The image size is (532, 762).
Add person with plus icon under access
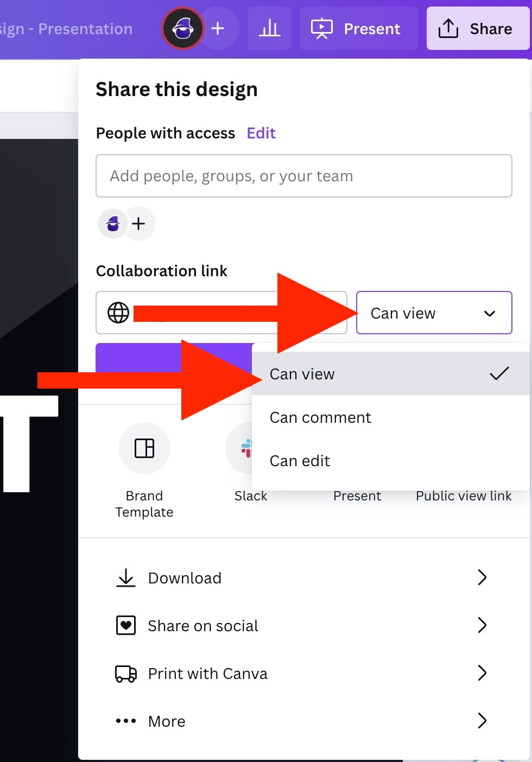(x=139, y=224)
